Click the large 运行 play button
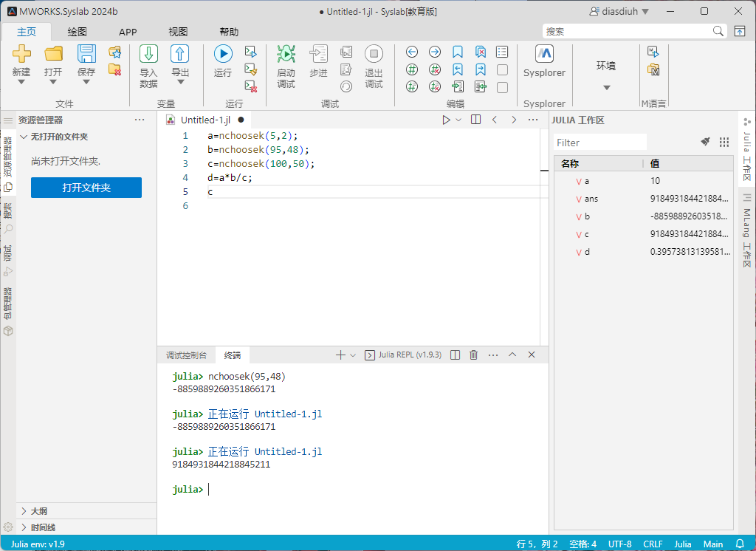 [223, 54]
